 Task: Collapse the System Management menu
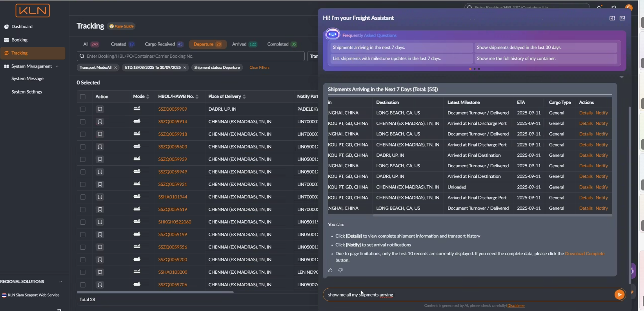pos(57,66)
